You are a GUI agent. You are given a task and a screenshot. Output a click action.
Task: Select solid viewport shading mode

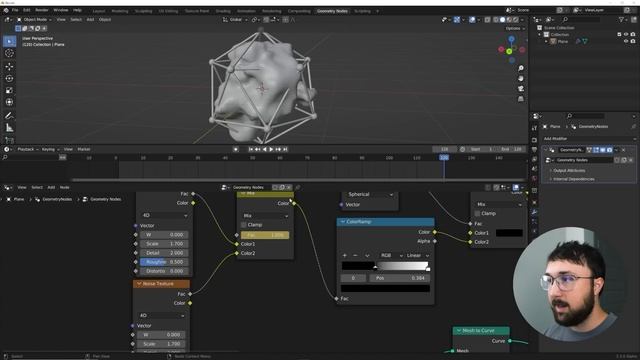click(x=502, y=20)
